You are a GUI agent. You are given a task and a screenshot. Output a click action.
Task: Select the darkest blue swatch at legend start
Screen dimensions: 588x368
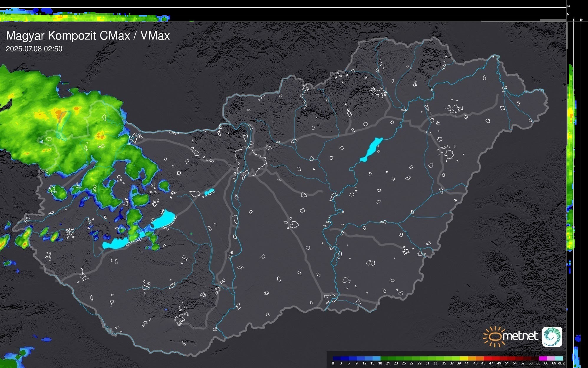pyautogui.click(x=337, y=358)
